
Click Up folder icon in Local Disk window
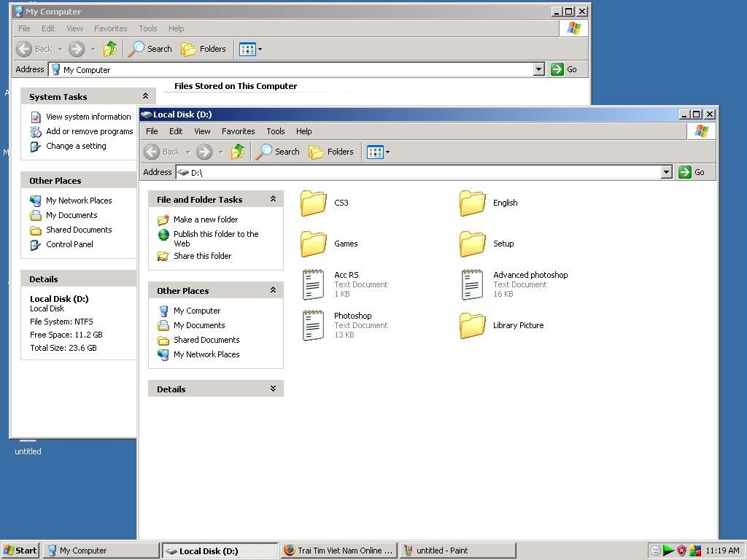pos(238,152)
